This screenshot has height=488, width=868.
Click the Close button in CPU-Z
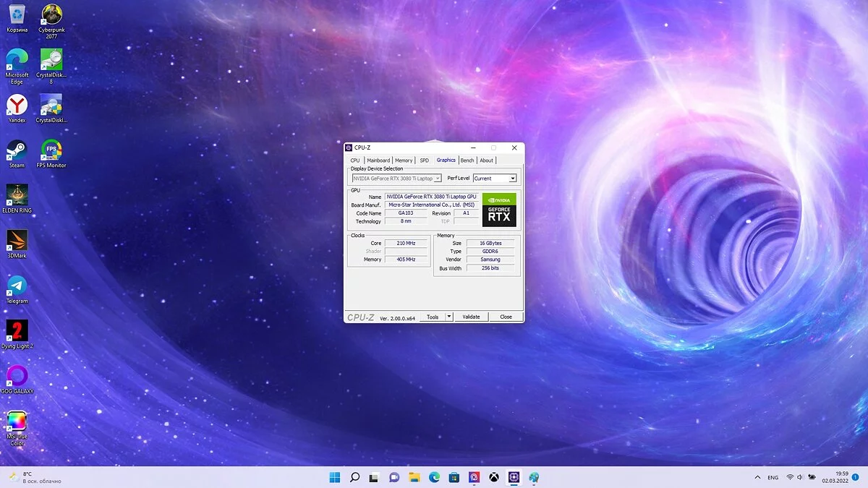click(x=506, y=317)
